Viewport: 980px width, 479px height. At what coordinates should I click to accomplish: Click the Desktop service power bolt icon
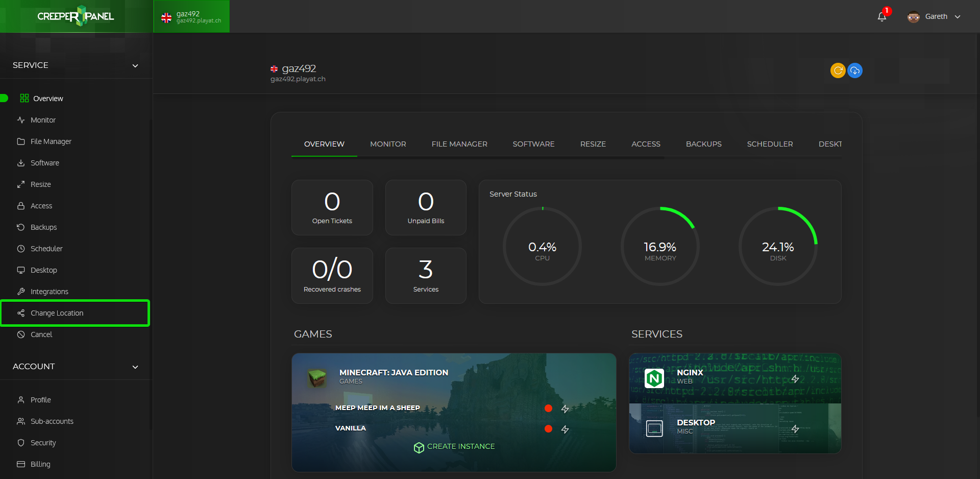pyautogui.click(x=795, y=429)
